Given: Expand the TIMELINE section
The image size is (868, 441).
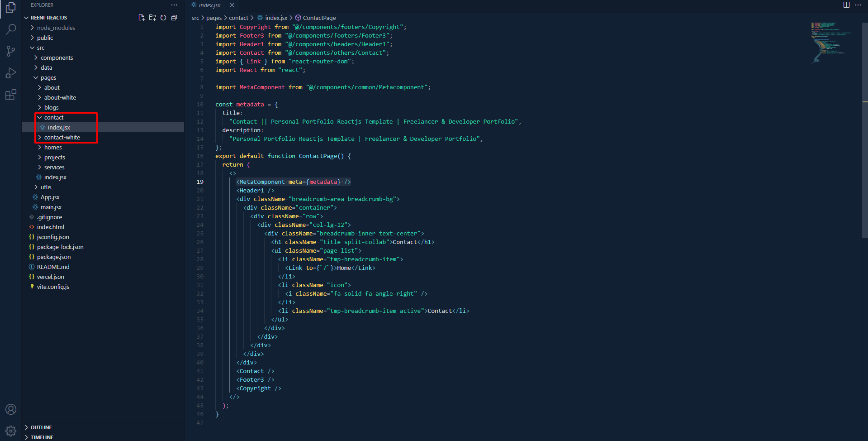Looking at the screenshot, I should [42, 437].
